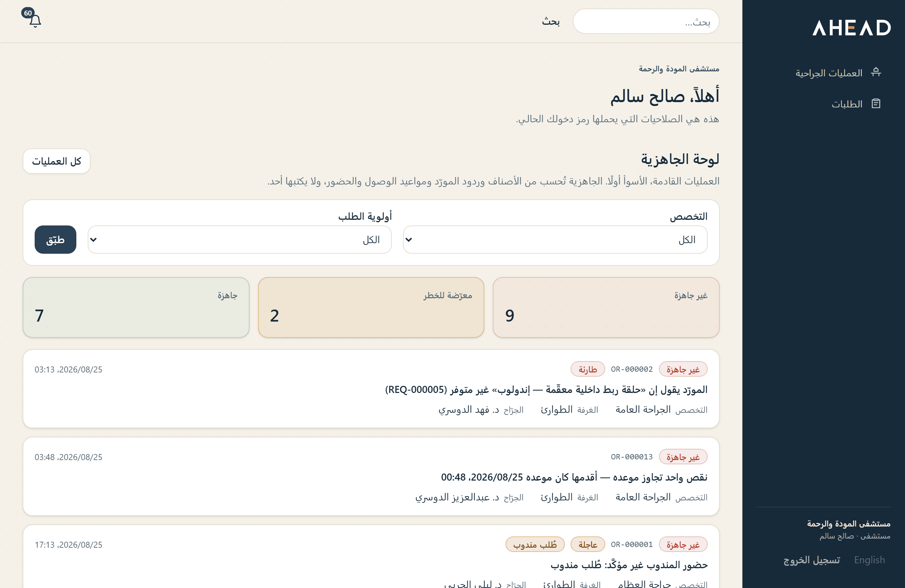This screenshot has height=588, width=905.
Task: Open operation card OR-000002
Action: 371,388
